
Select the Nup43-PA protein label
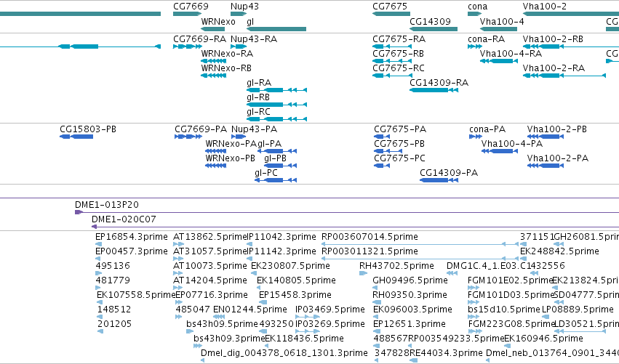tap(255, 129)
